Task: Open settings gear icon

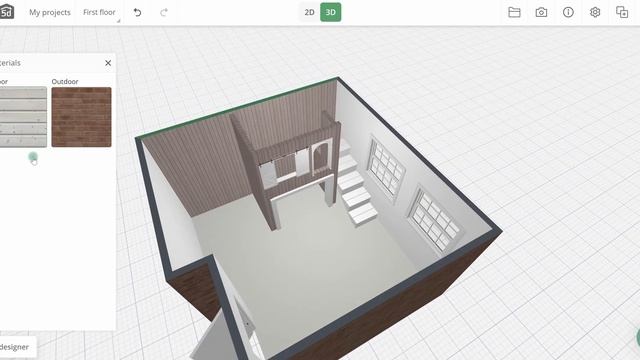Action: 595,12
